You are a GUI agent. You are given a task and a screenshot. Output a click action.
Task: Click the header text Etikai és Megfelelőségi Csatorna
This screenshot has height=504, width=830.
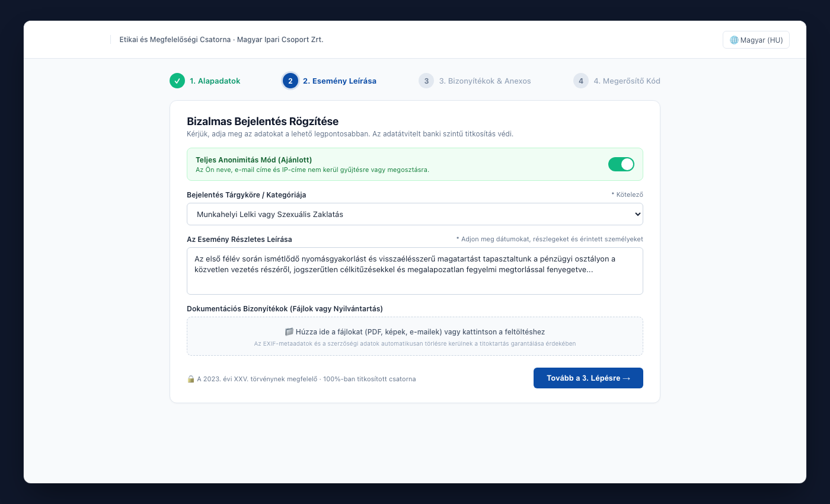[x=221, y=40]
